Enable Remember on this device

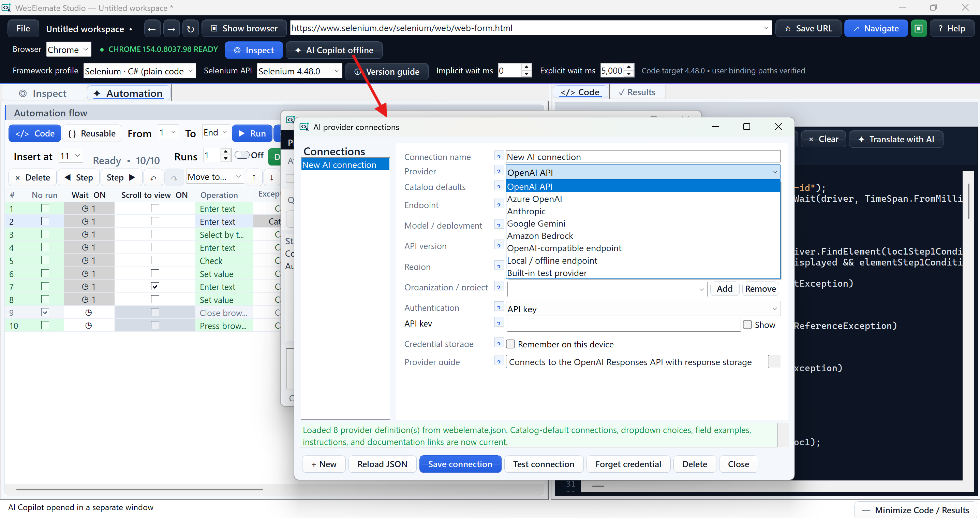pyautogui.click(x=510, y=344)
